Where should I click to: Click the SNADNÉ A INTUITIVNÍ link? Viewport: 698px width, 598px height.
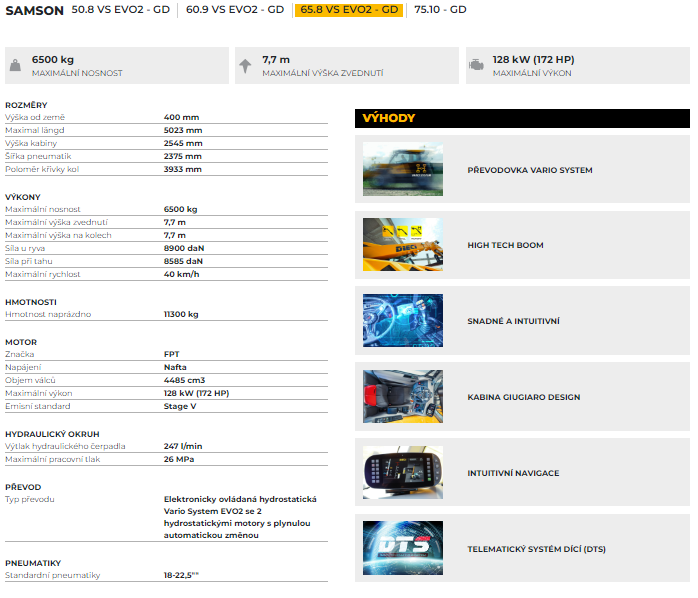pyautogui.click(x=513, y=321)
